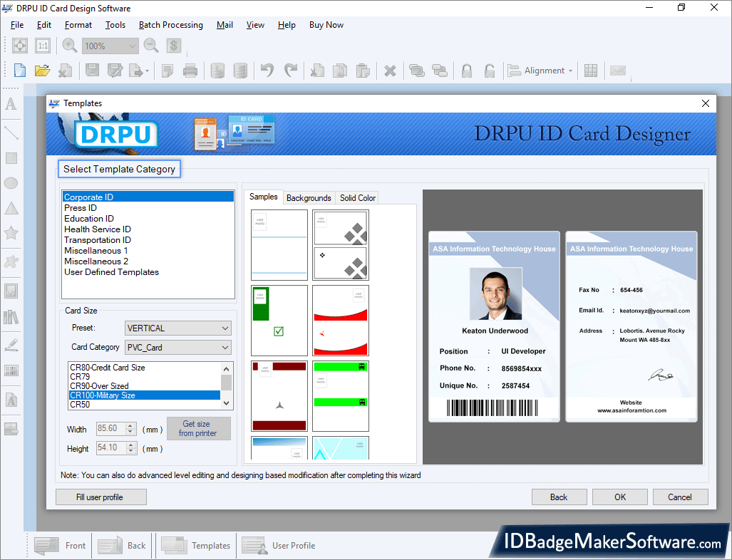
Task: Click the Mail envelope icon
Action: click(618, 71)
